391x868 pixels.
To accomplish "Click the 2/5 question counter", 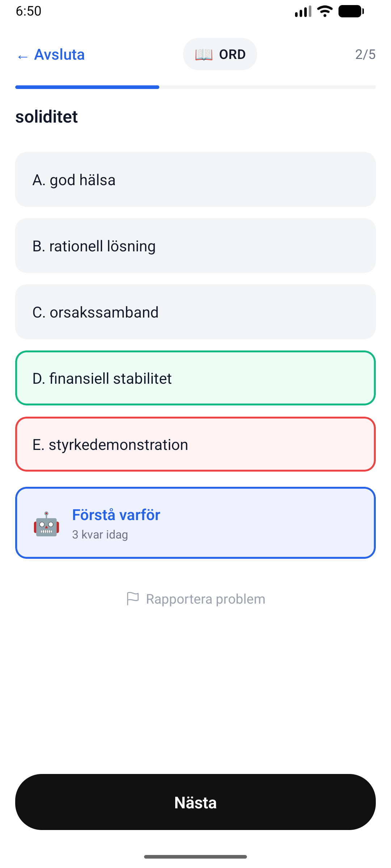I will (365, 55).
